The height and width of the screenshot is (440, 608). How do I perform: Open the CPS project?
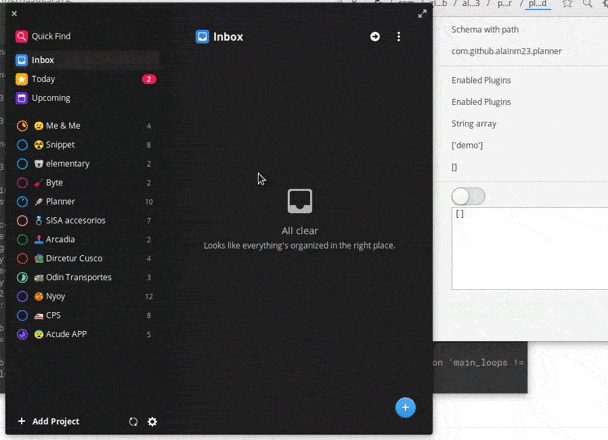pos(86,316)
